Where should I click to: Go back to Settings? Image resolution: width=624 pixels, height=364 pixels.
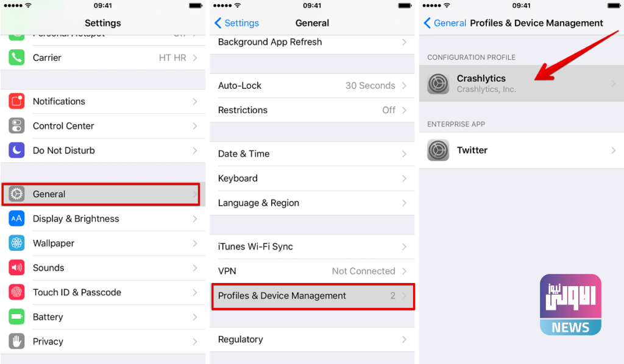[237, 23]
